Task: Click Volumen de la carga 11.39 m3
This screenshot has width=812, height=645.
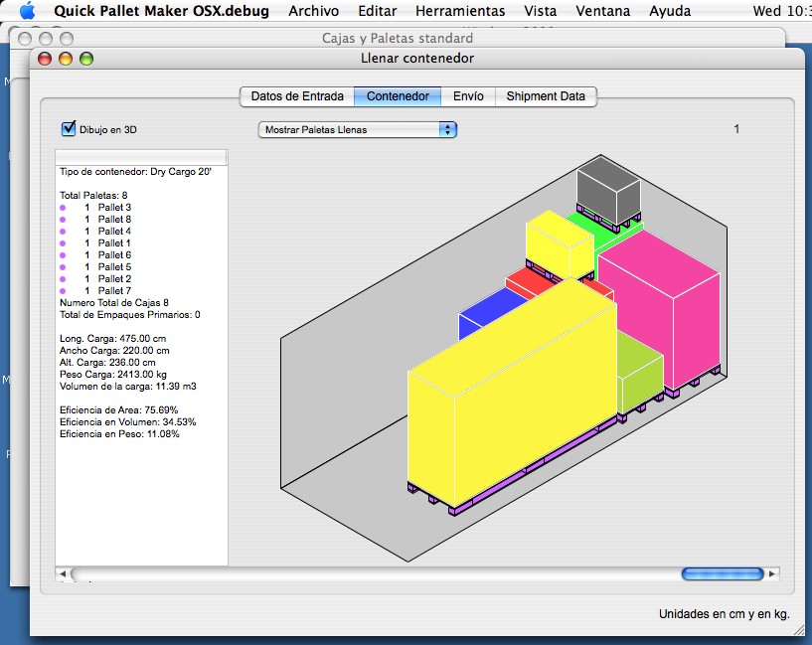Action: point(127,387)
